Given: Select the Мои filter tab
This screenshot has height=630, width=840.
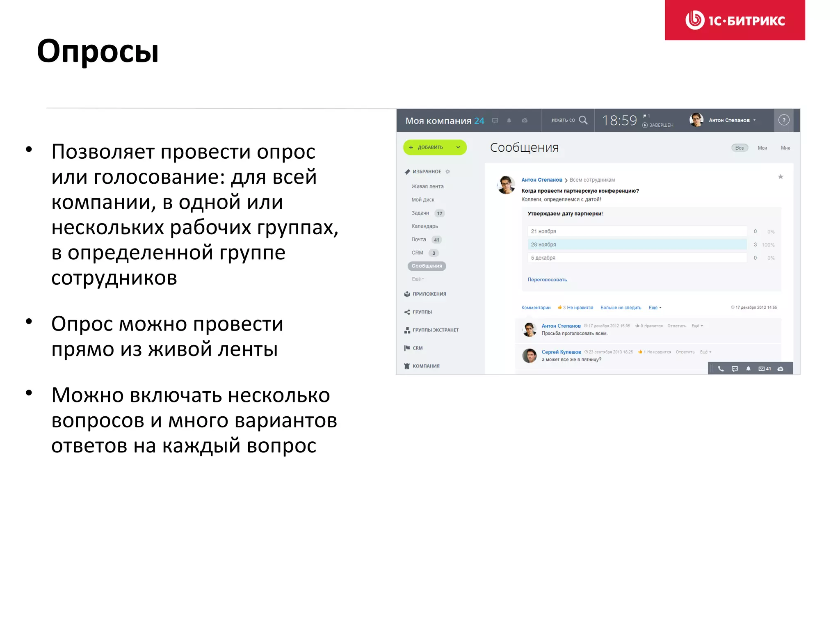Looking at the screenshot, I should coord(762,148).
